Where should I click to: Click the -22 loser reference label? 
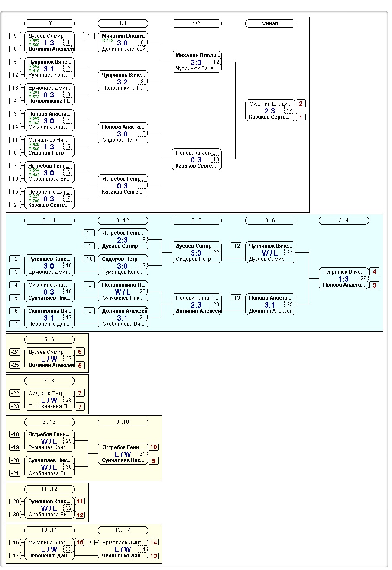click(x=15, y=393)
